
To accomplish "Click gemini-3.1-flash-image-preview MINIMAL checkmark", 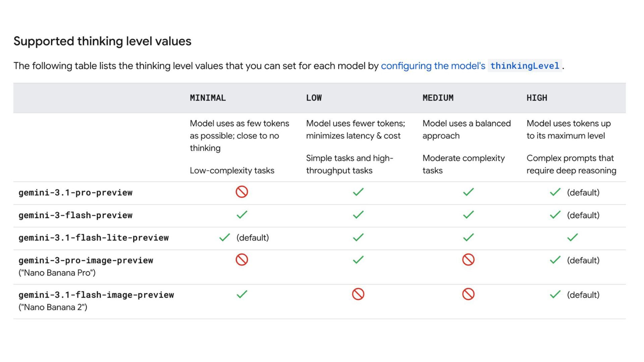I will point(241,294).
